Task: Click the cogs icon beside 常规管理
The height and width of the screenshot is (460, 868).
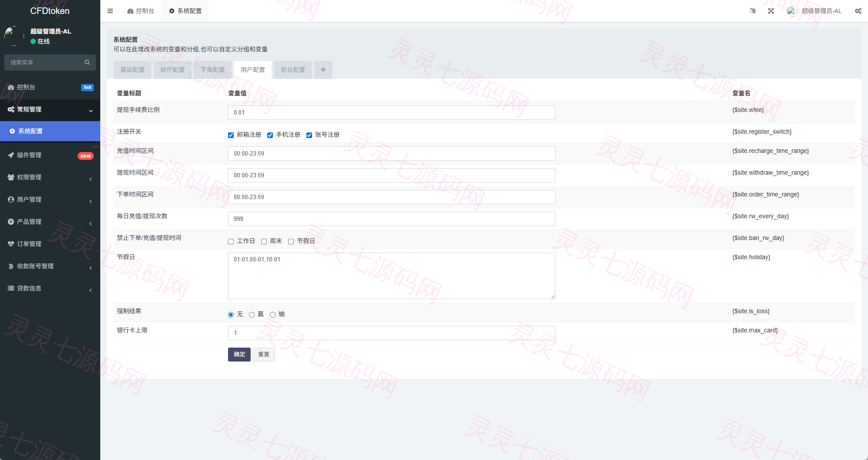Action: click(11, 109)
